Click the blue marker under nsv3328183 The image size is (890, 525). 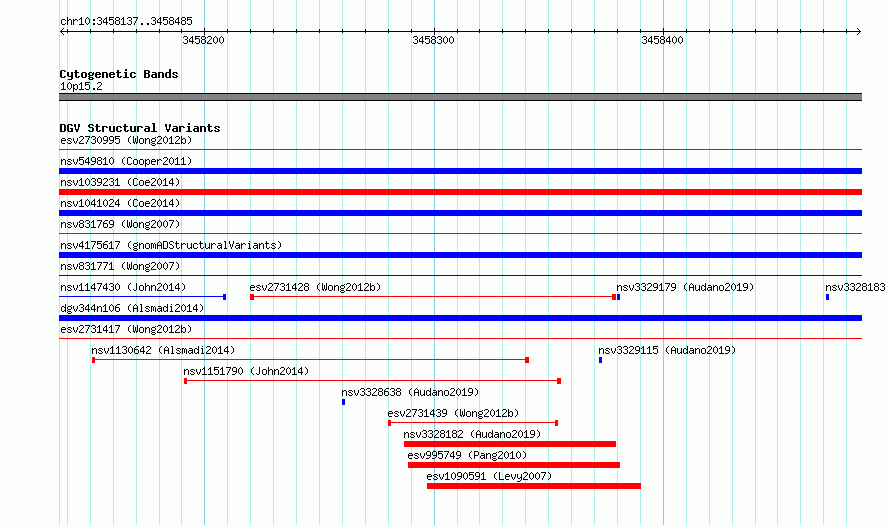pyautogui.click(x=828, y=297)
